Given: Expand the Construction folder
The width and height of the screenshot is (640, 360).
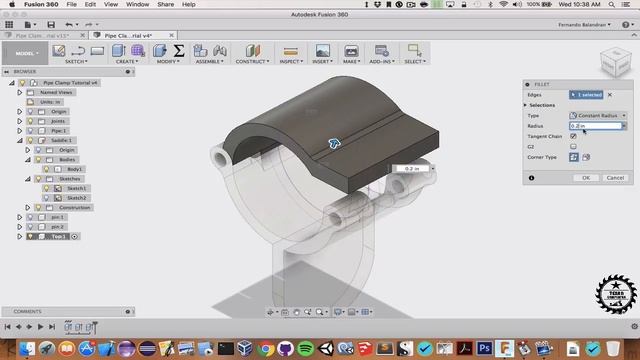Looking at the screenshot, I should [x=28, y=207].
